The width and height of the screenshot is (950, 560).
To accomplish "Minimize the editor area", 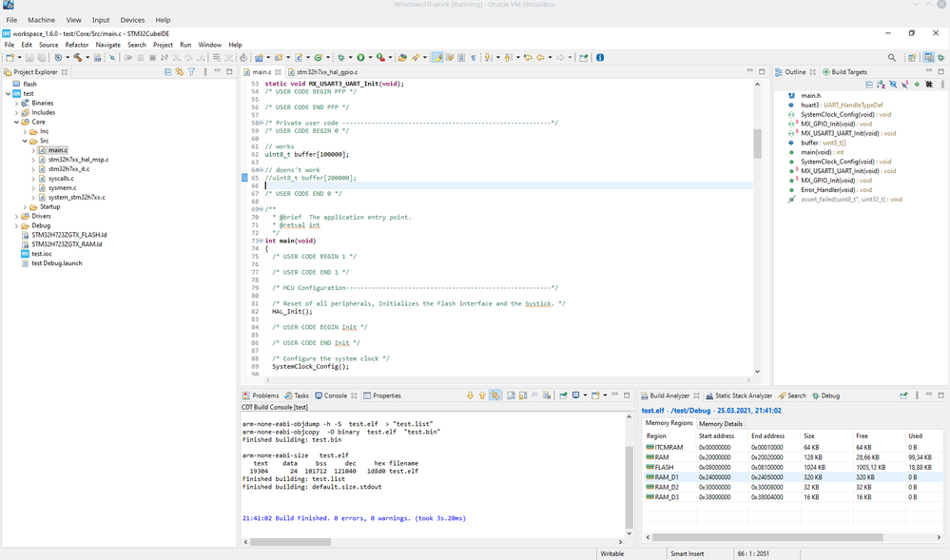I will click(x=749, y=71).
